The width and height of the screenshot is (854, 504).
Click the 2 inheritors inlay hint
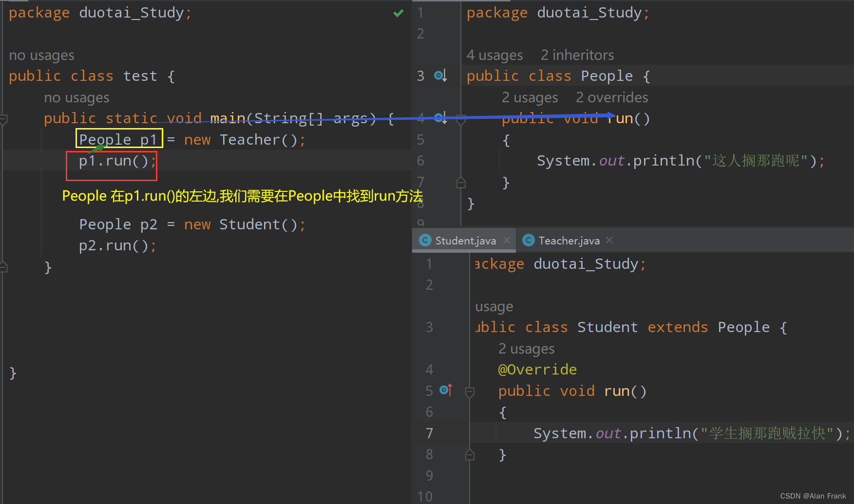[x=577, y=55]
